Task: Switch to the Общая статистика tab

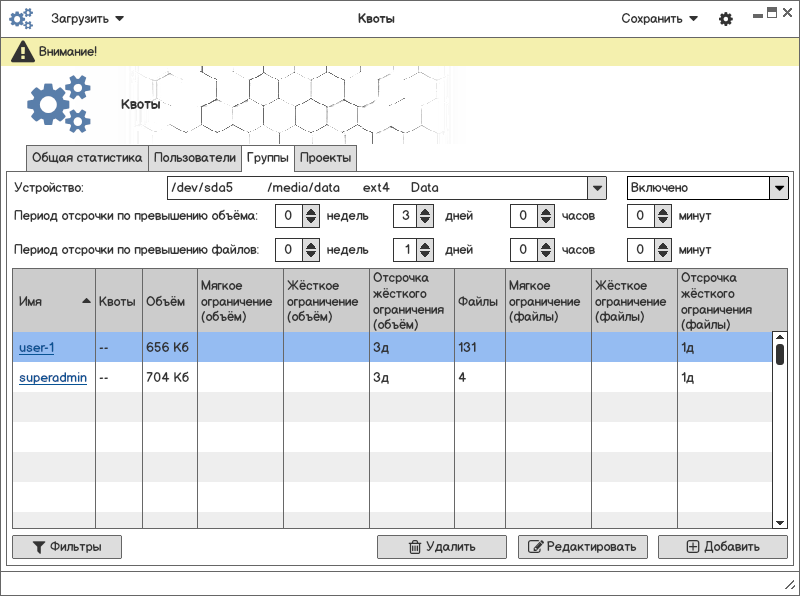Action: point(87,158)
